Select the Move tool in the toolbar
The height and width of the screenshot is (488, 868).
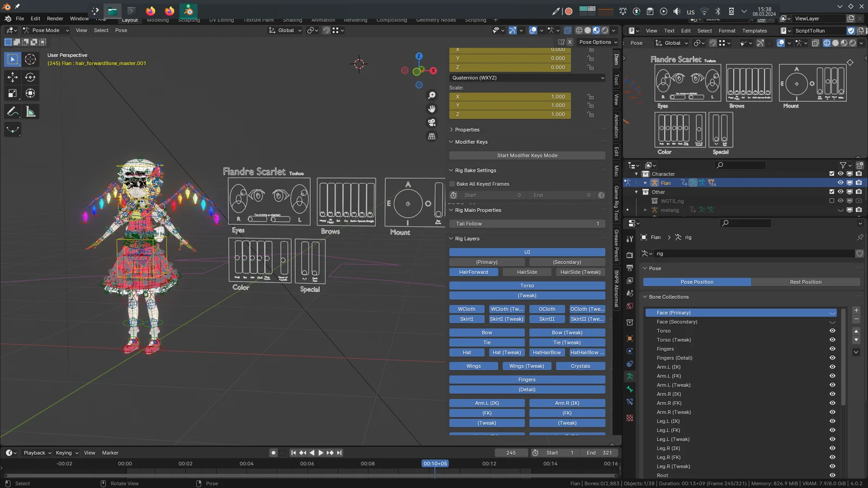pos(12,77)
